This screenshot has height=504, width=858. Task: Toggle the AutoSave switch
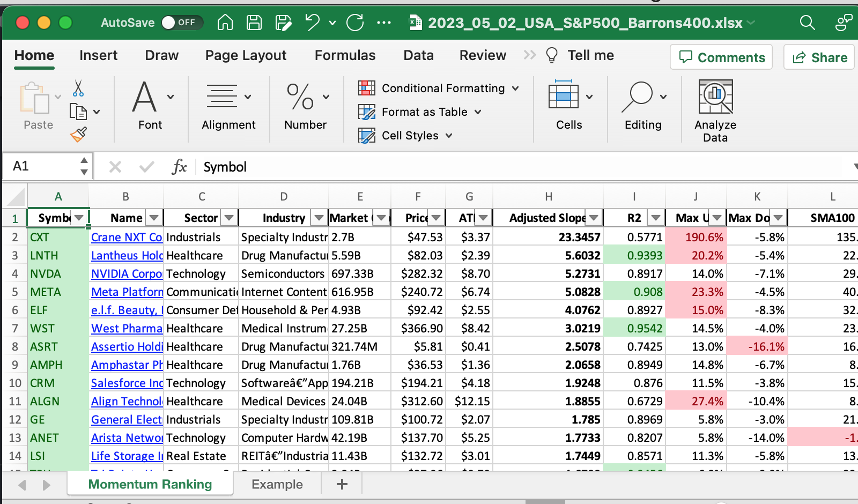(181, 23)
